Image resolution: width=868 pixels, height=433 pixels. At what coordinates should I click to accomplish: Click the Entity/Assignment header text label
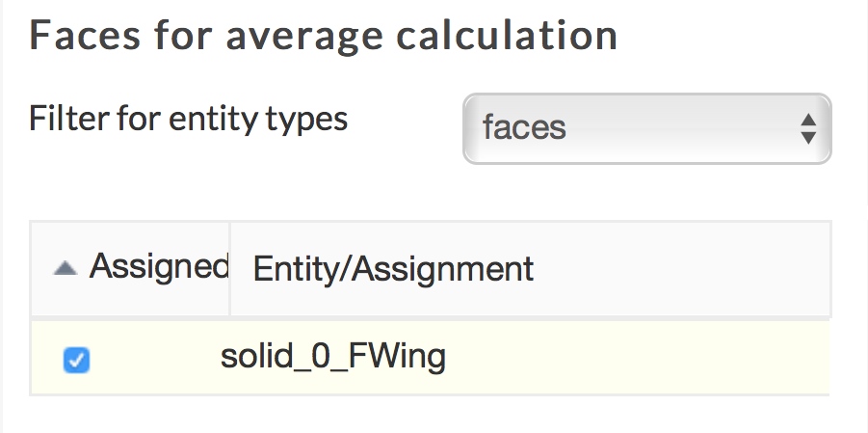pyautogui.click(x=393, y=268)
